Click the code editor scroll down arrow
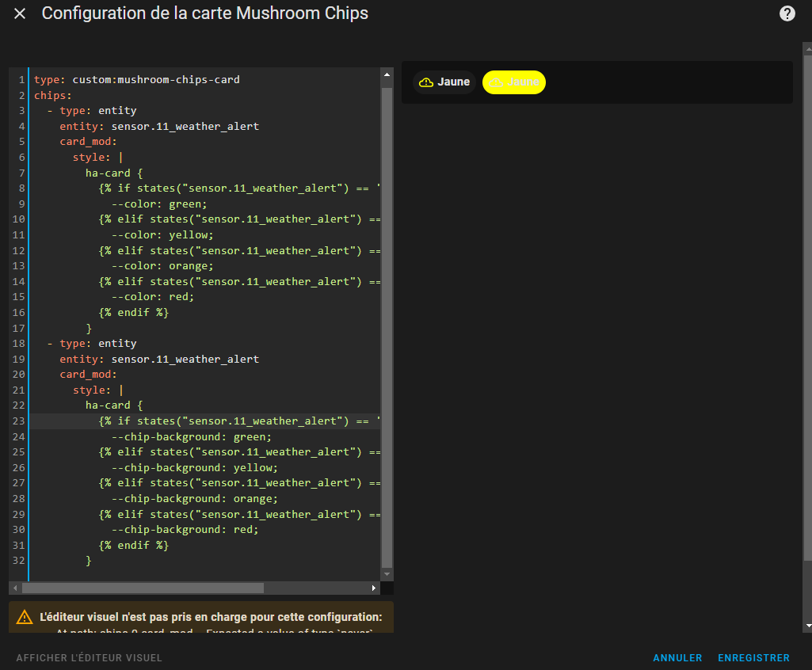The height and width of the screenshot is (670, 812). pos(387,574)
